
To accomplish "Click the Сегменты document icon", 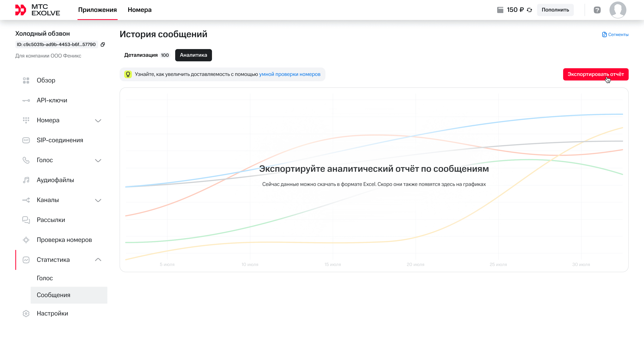I will tap(605, 34).
